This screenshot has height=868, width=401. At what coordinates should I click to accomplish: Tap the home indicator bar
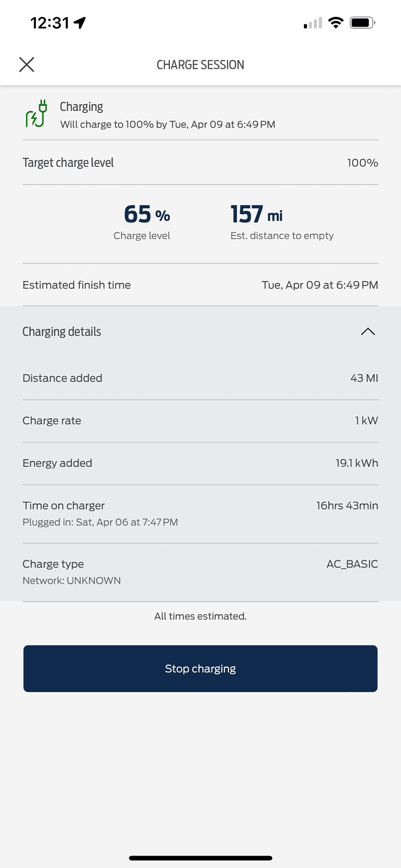pyautogui.click(x=200, y=858)
